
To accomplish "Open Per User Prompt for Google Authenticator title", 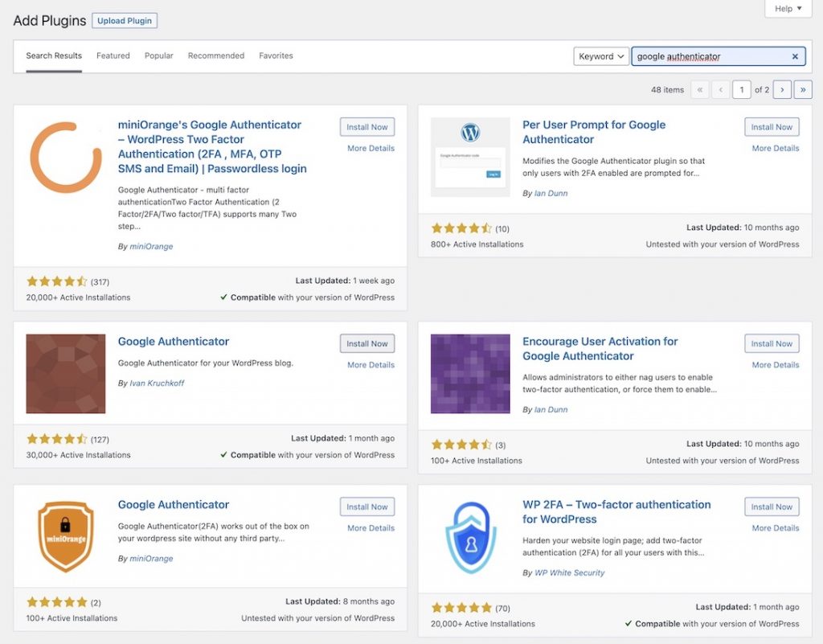I will [x=594, y=133].
